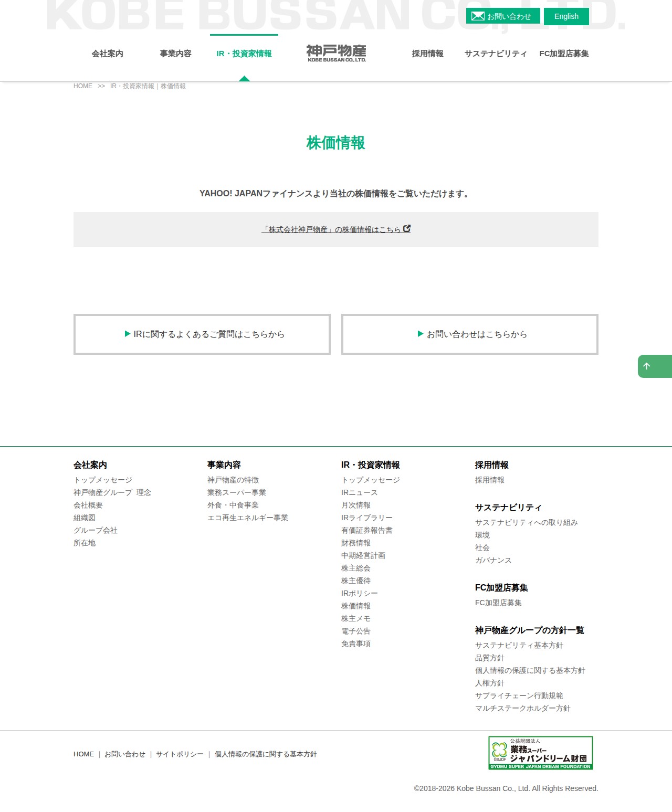
Task: Click footer IRポリシー link
Action: [x=360, y=593]
